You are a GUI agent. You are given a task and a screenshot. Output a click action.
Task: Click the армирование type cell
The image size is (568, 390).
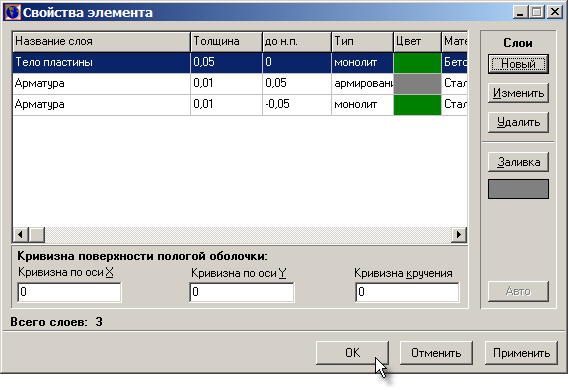(362, 84)
